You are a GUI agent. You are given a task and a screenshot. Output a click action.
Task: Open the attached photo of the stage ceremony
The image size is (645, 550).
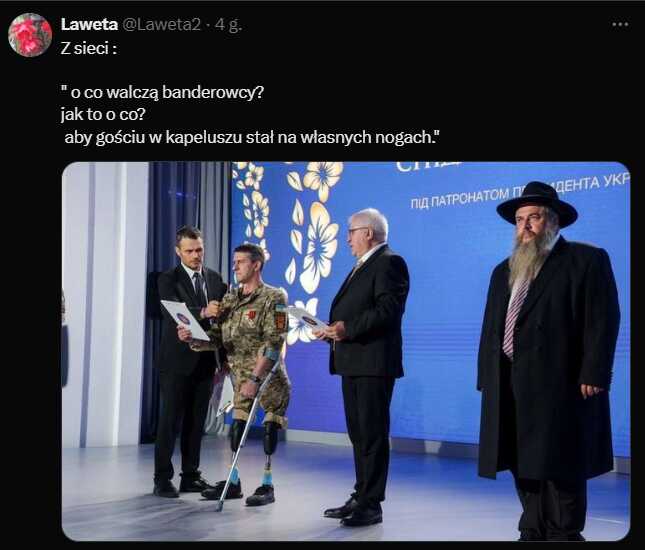pyautogui.click(x=346, y=351)
